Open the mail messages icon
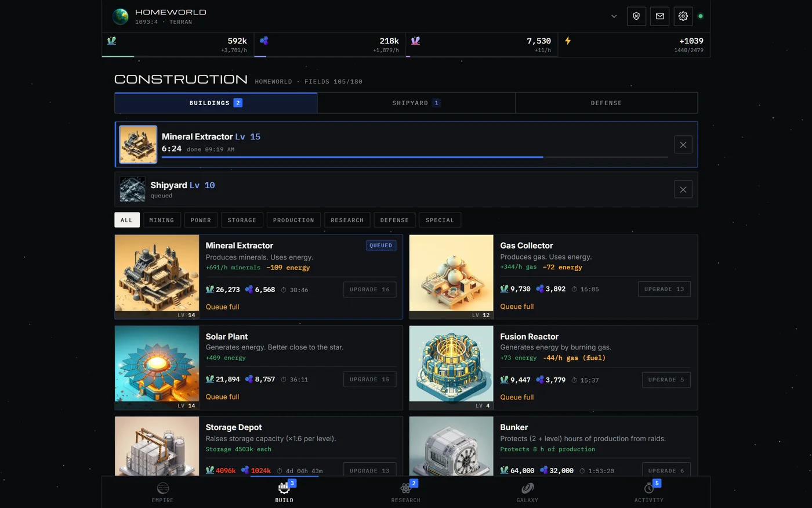Screen dimensions: 812x508 click(660, 16)
